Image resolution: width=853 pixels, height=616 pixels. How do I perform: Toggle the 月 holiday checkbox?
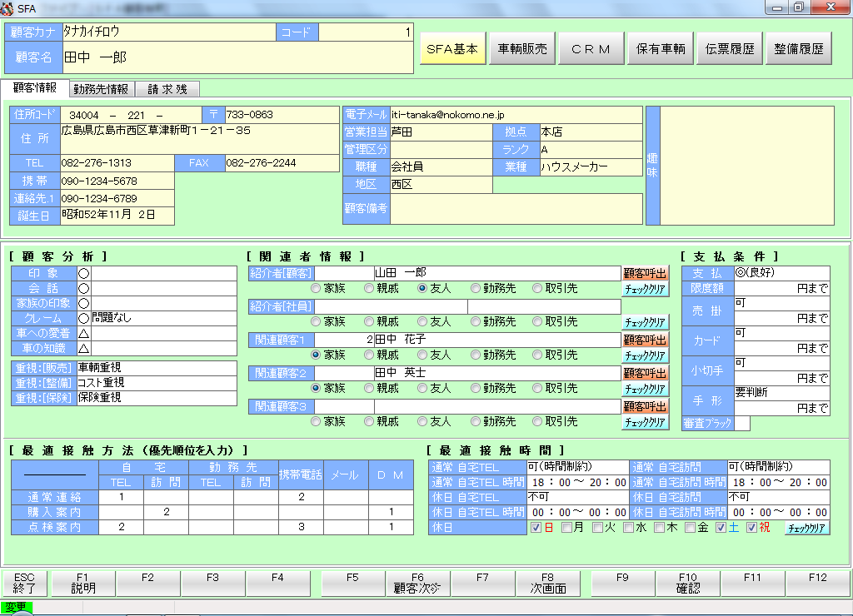(x=566, y=528)
